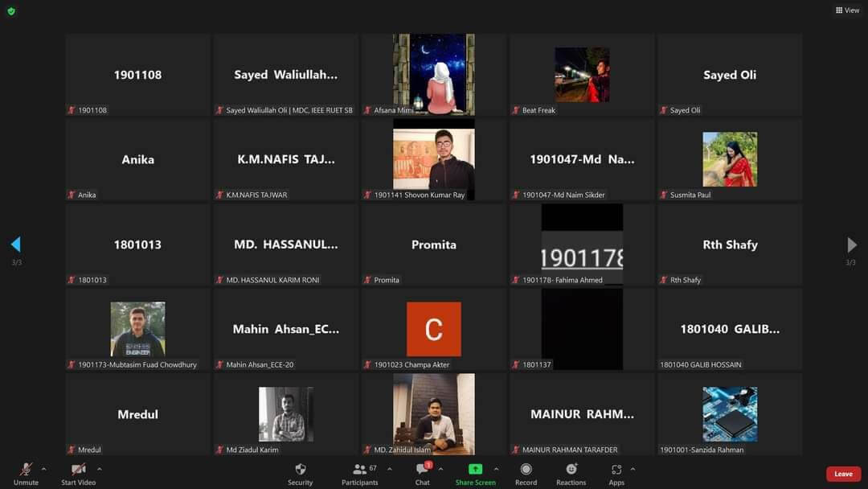Open the Apps panel
868x489 pixels.
tap(616, 473)
